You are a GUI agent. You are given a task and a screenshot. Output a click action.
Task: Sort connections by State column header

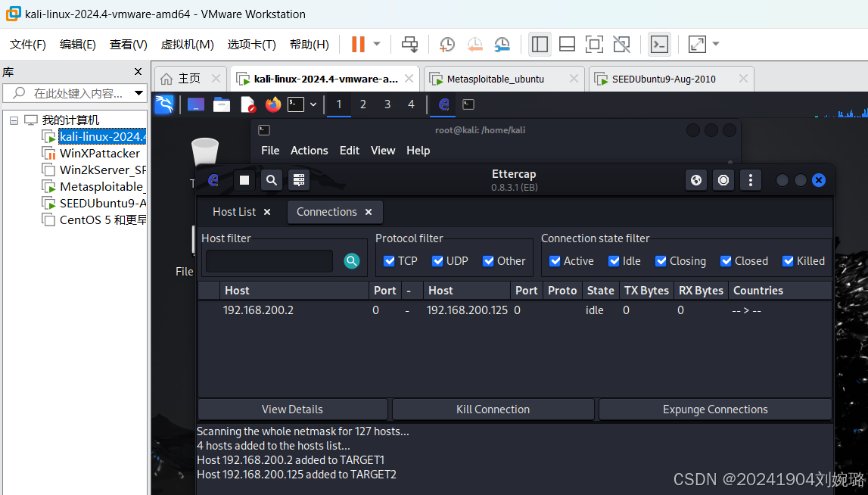601,291
